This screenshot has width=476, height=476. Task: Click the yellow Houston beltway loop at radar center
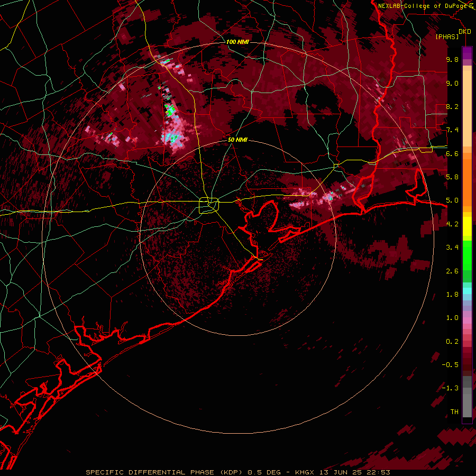pyautogui.click(x=208, y=205)
